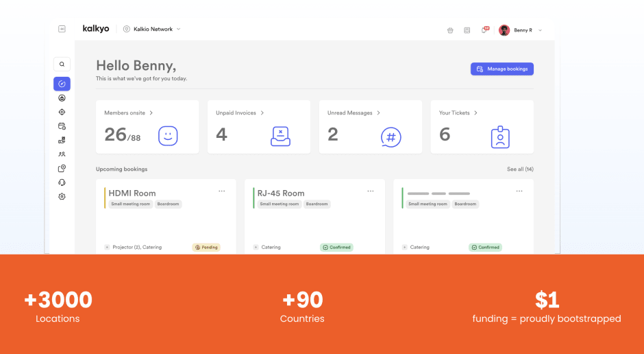
Task: Click the 26/88 members count
Action: click(x=123, y=135)
